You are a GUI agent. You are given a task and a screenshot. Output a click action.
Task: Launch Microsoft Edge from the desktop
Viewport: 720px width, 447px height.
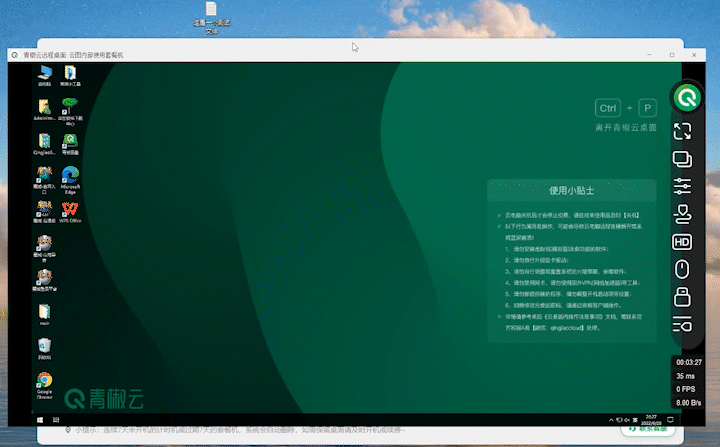pos(70,180)
